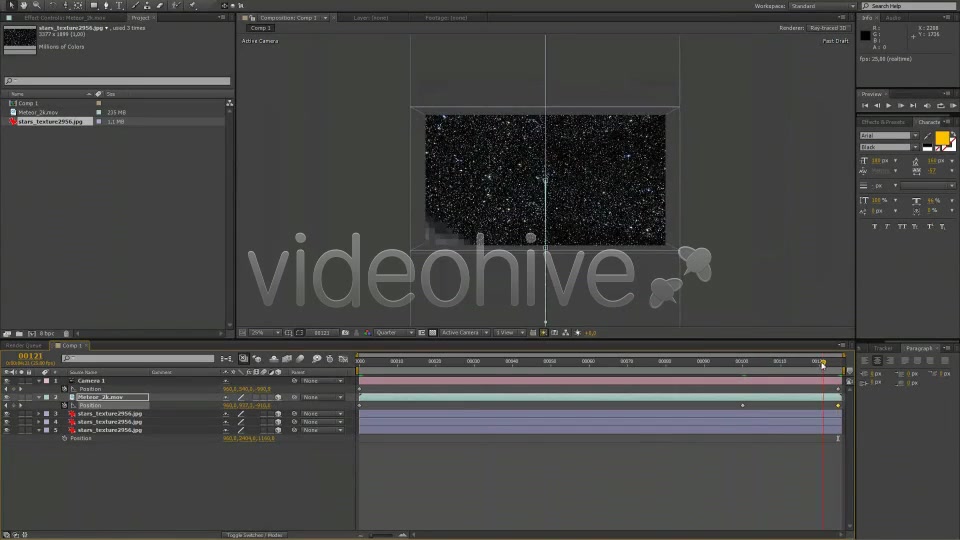960x540 pixels.
Task: Open the Arial font family dropdown
Action: (x=889, y=135)
